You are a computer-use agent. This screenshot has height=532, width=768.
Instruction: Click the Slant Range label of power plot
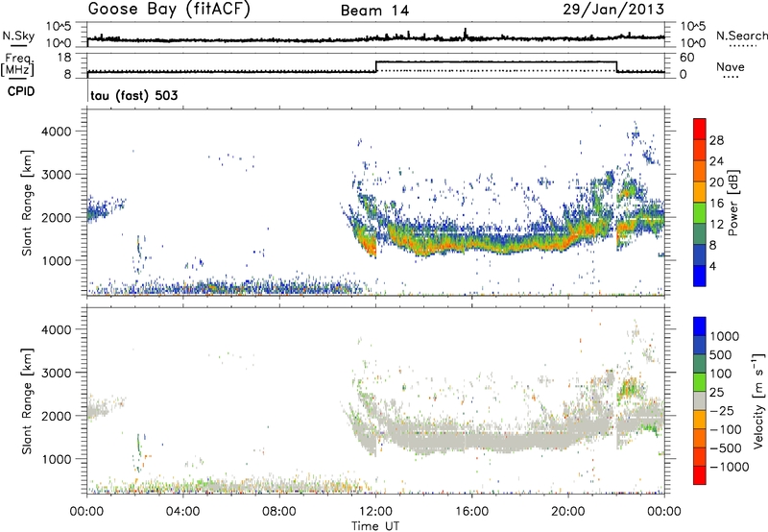[27, 203]
